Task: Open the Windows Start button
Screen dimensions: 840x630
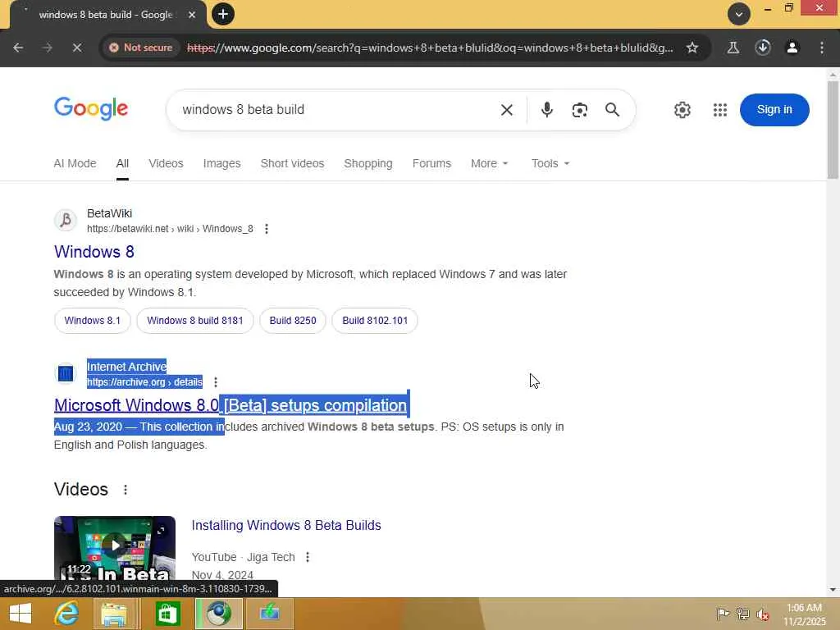Action: click(21, 614)
